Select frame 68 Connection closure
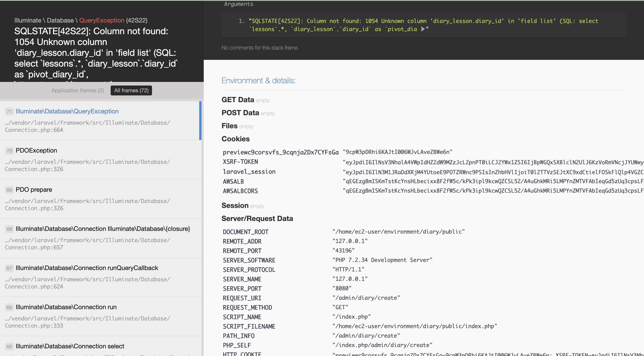Screen dimensions: 644x356 point(103,229)
